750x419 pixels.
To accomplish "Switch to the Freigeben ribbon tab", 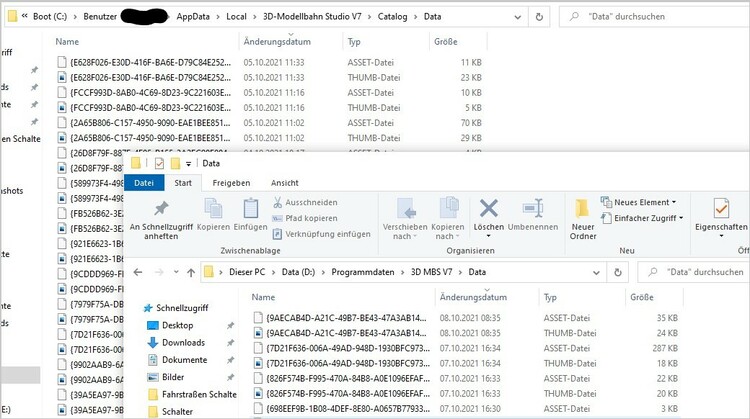I will coord(231,183).
